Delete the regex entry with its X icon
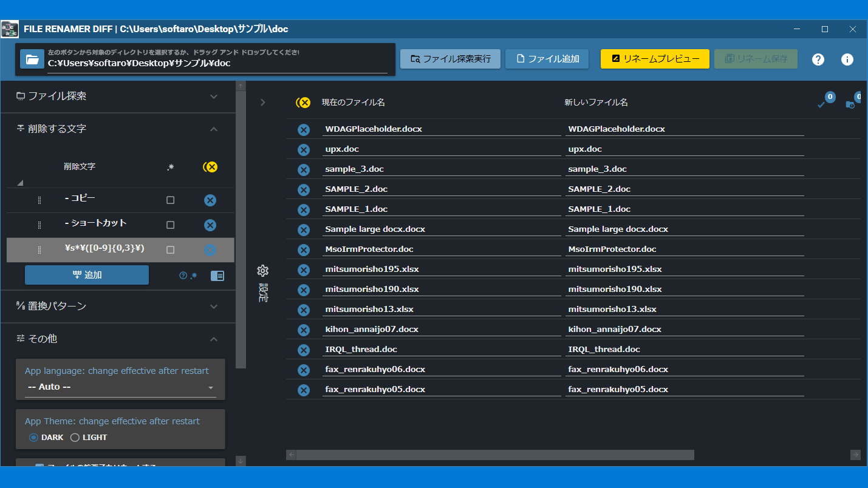 (x=210, y=250)
